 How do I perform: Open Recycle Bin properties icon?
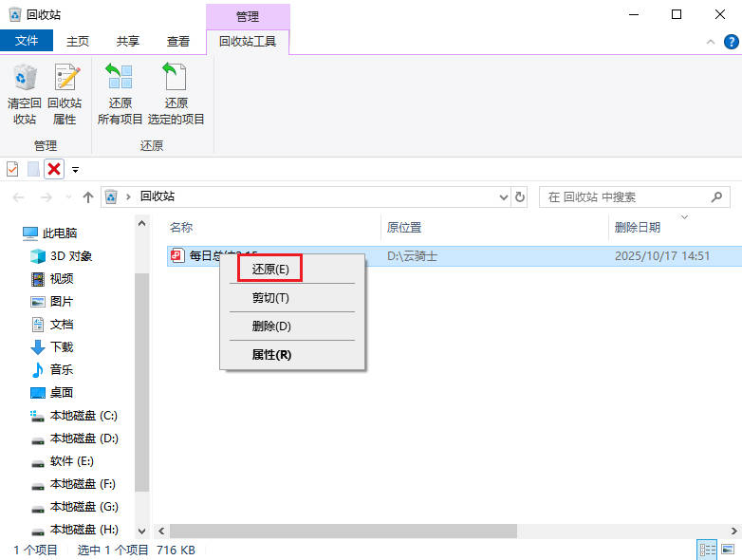[x=65, y=78]
